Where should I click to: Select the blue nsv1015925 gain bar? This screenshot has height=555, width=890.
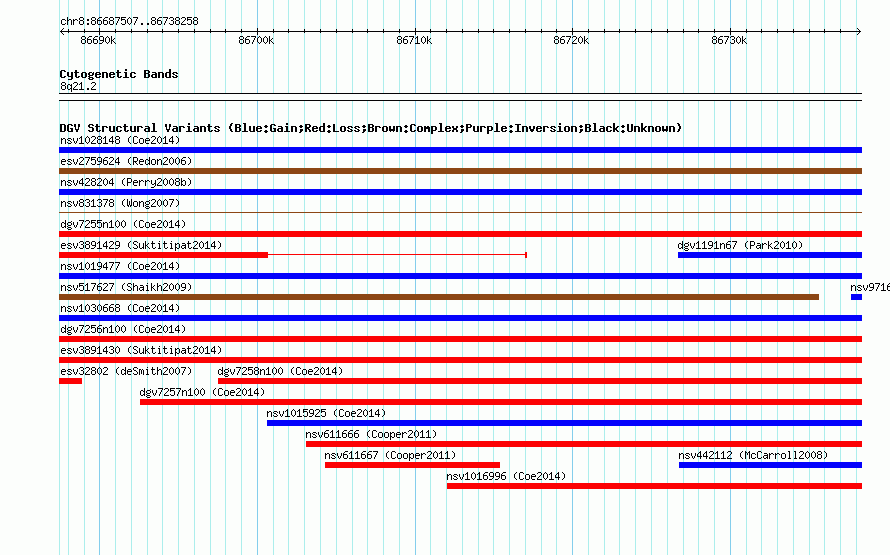(564, 423)
